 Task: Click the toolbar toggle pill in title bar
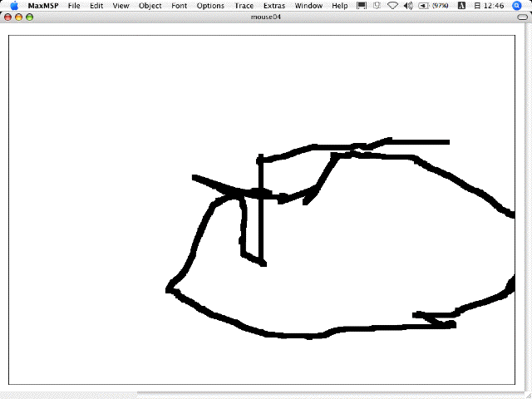pyautogui.click(x=522, y=17)
